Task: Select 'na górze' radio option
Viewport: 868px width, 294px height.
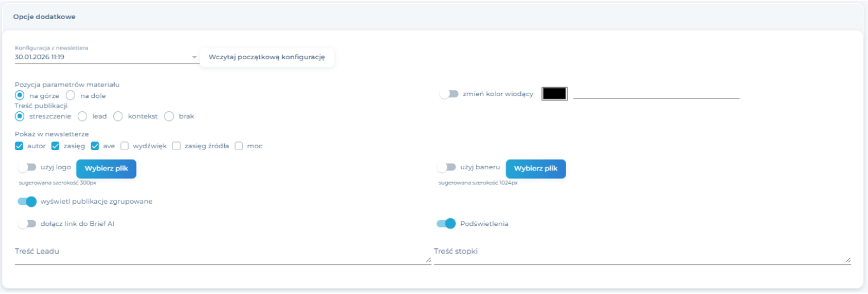Action: click(20, 95)
